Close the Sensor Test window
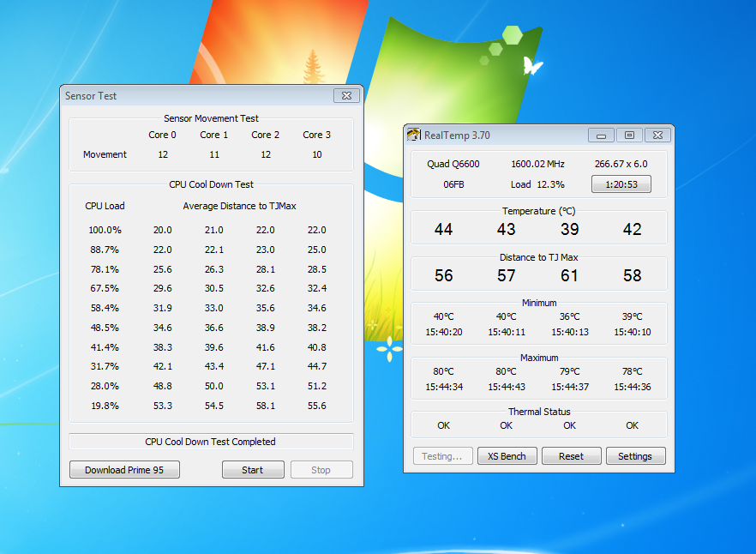 346,95
